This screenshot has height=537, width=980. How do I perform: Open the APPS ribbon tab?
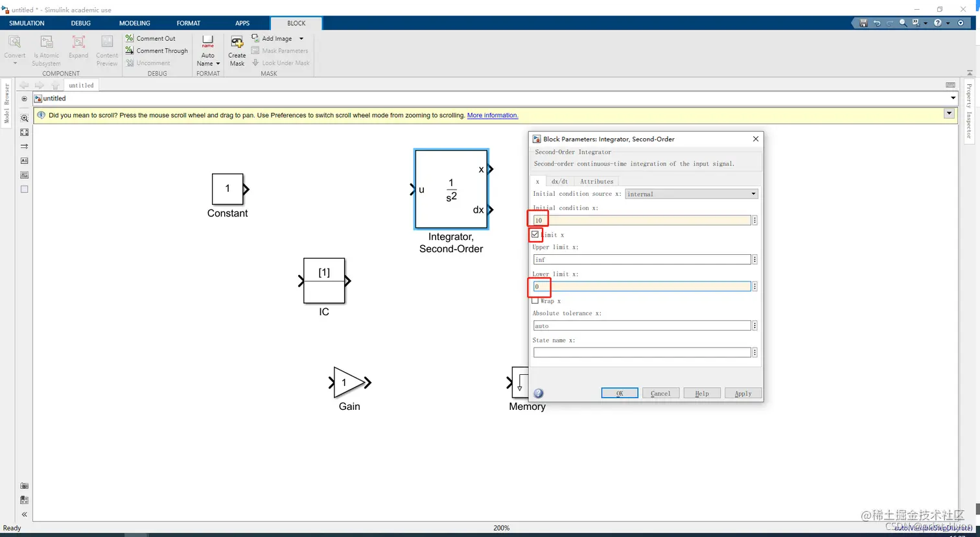coord(242,23)
